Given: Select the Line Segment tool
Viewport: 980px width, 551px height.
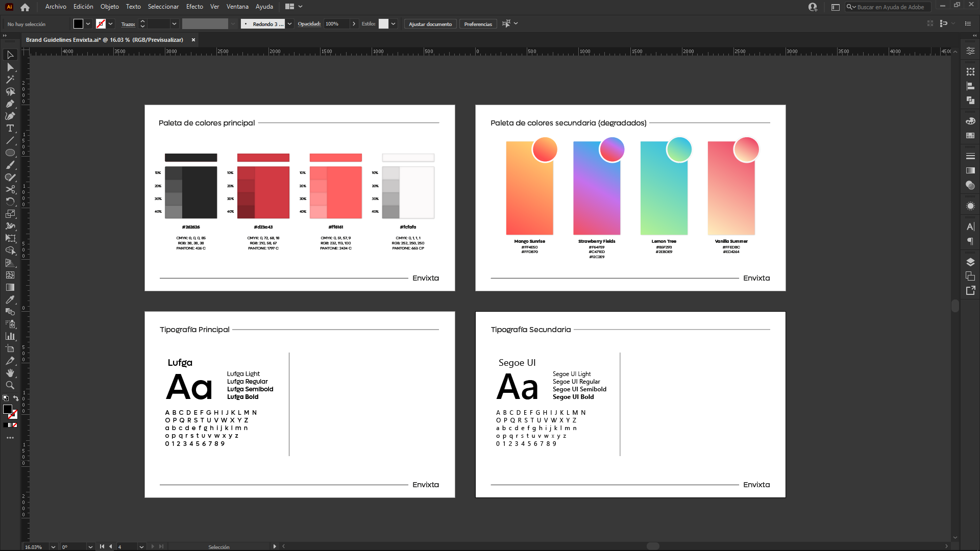Looking at the screenshot, I should pos(10,140).
